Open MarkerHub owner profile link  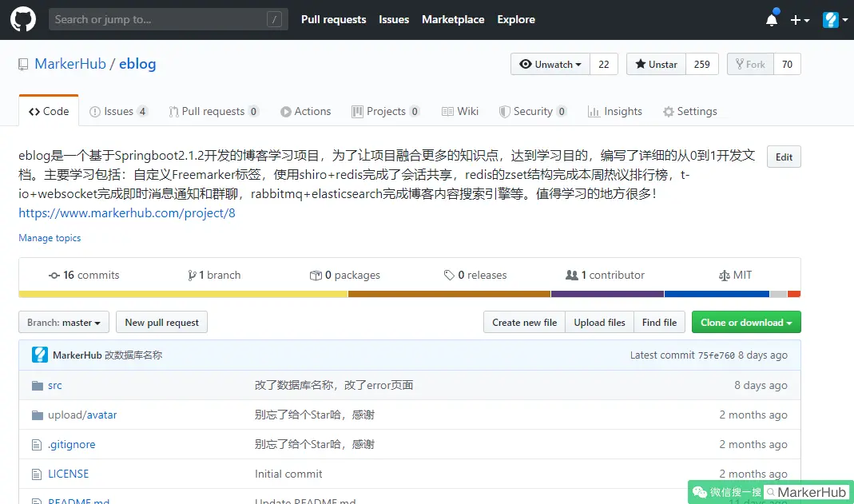tap(70, 64)
